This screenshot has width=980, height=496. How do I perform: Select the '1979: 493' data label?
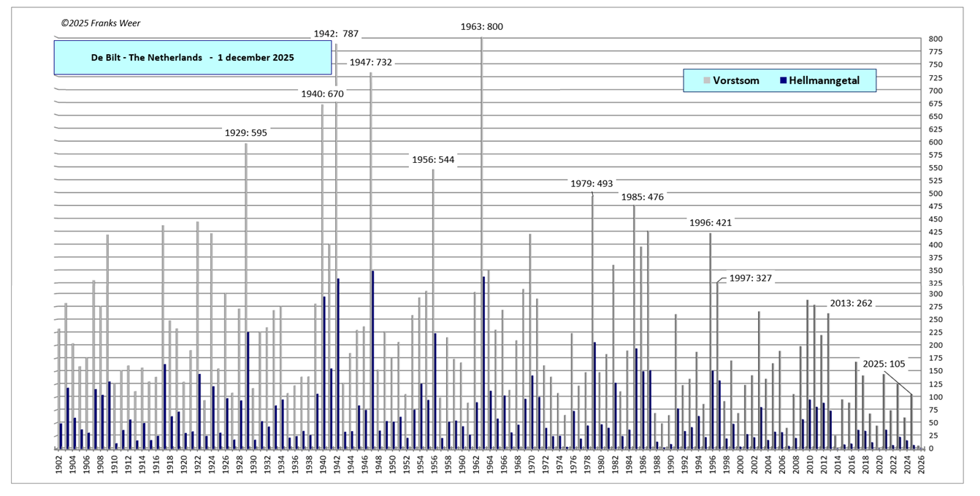(592, 184)
